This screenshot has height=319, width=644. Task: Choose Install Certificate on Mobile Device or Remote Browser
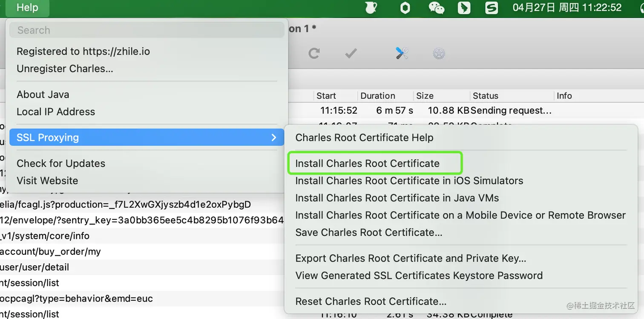pyautogui.click(x=460, y=215)
